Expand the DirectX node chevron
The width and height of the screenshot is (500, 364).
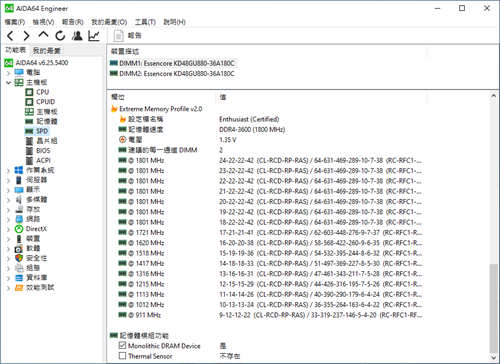tap(9, 229)
